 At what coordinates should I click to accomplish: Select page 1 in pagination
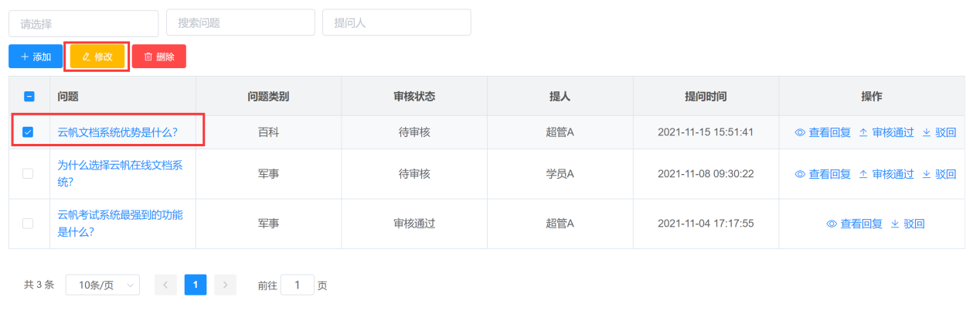(196, 285)
